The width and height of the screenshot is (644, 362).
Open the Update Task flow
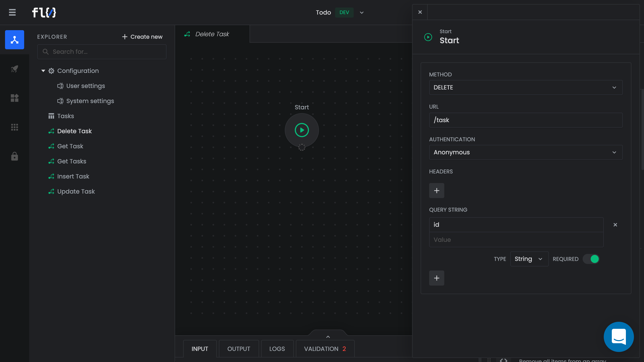pos(76,192)
